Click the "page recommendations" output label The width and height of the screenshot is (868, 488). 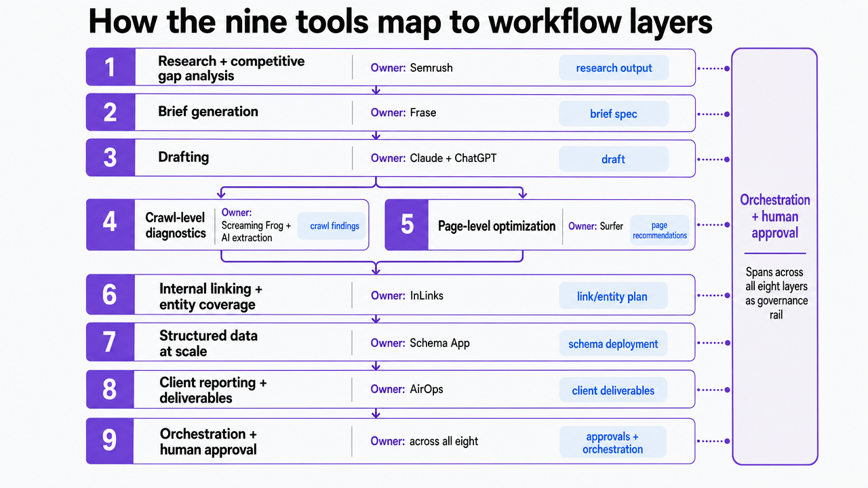660,230
